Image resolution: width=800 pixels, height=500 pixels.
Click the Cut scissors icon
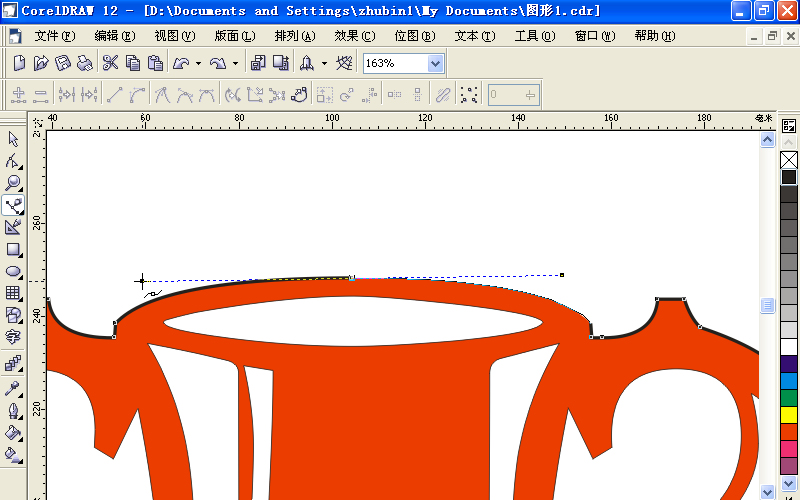tap(110, 63)
